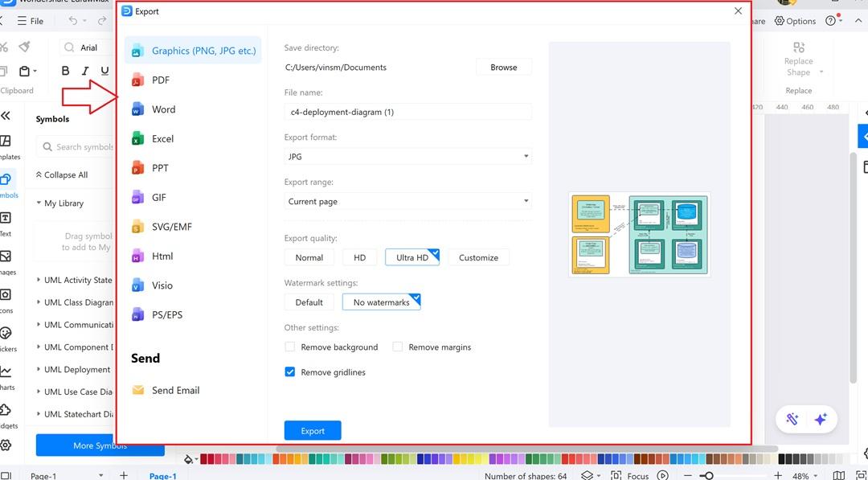Select Excel export from the sidebar
The image size is (868, 480).
(x=162, y=138)
